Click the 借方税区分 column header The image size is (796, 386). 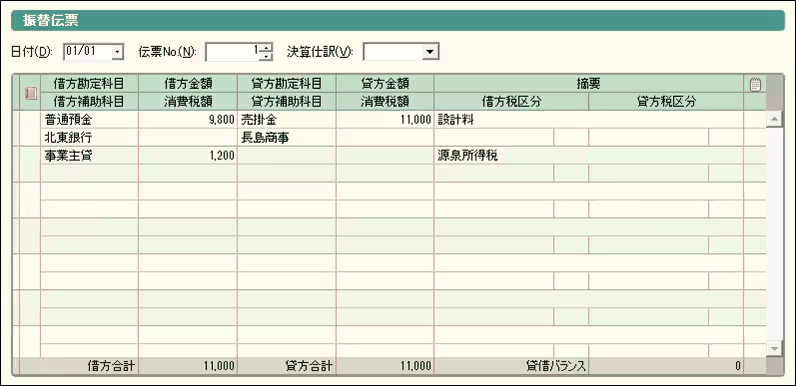coord(512,102)
